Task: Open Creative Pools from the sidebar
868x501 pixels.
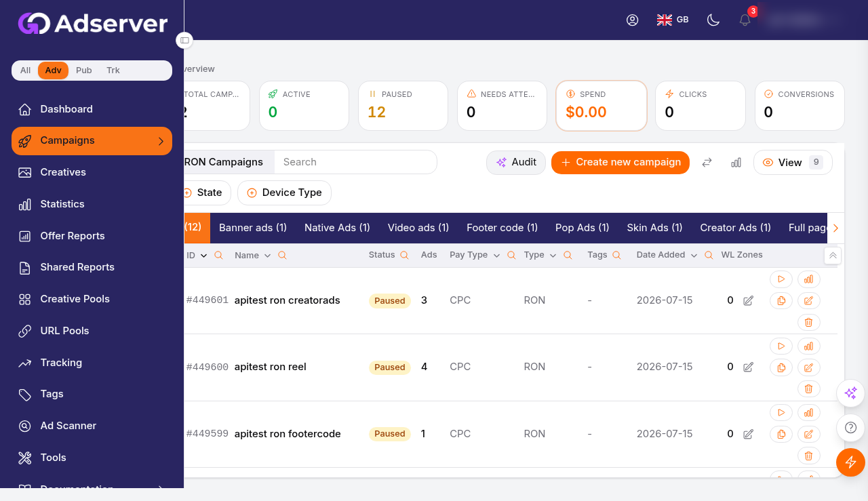Action: (92, 299)
